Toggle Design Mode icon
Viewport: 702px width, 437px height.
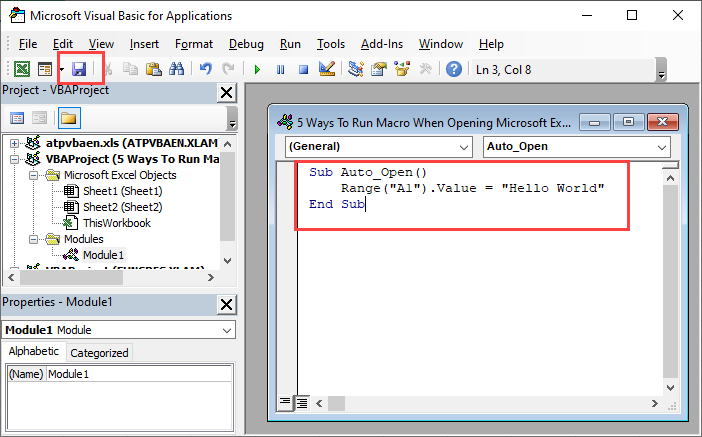point(327,69)
